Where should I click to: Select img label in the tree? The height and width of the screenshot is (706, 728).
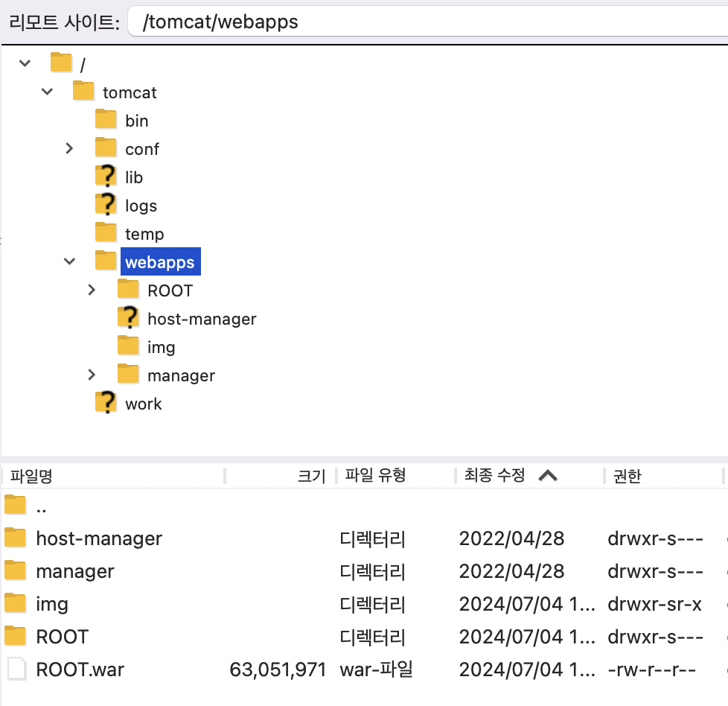tap(161, 348)
